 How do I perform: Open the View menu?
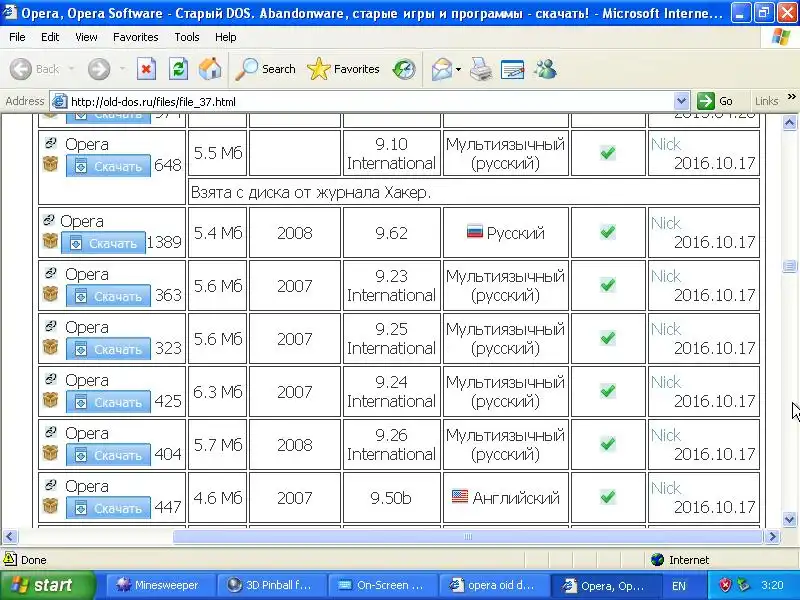point(86,37)
